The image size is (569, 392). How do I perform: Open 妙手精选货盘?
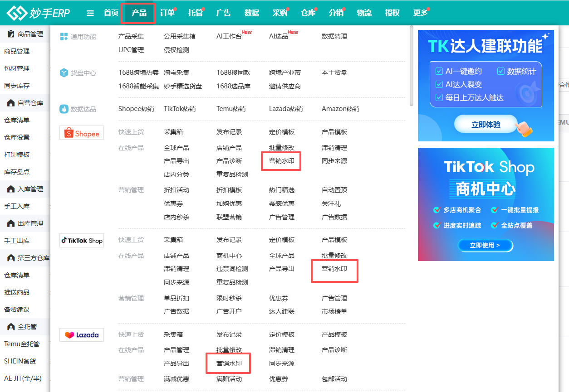183,86
